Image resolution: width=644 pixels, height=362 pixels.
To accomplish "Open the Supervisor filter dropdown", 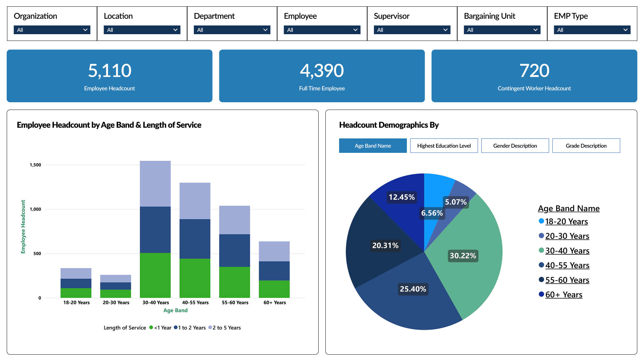I will pyautogui.click(x=412, y=30).
